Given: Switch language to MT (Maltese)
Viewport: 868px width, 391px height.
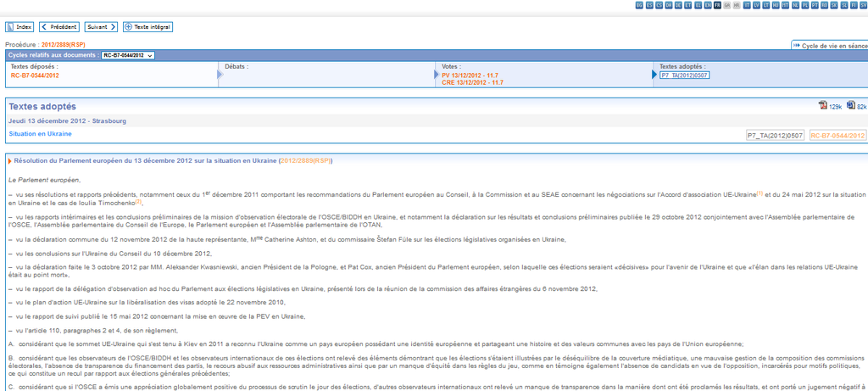Looking at the screenshot, I should tap(786, 5).
